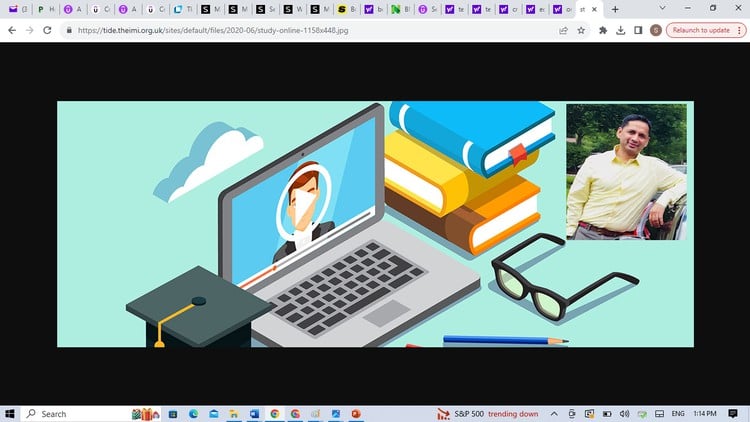The width and height of the screenshot is (750, 422).
Task: Reload the current page
Action: (x=47, y=30)
